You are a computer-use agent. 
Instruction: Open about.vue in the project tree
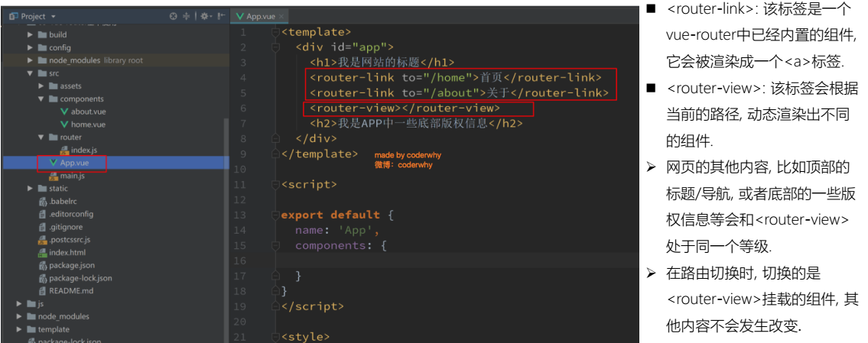pos(88,112)
